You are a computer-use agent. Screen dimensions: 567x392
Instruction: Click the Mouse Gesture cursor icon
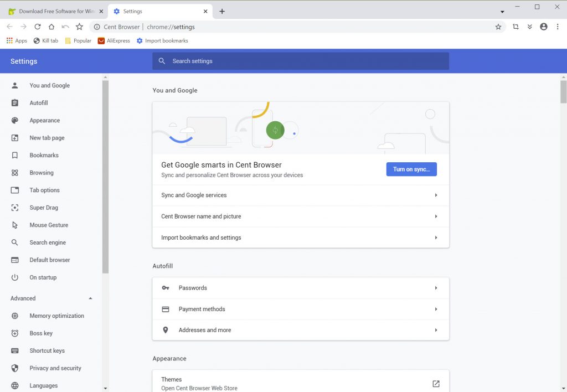pos(15,225)
